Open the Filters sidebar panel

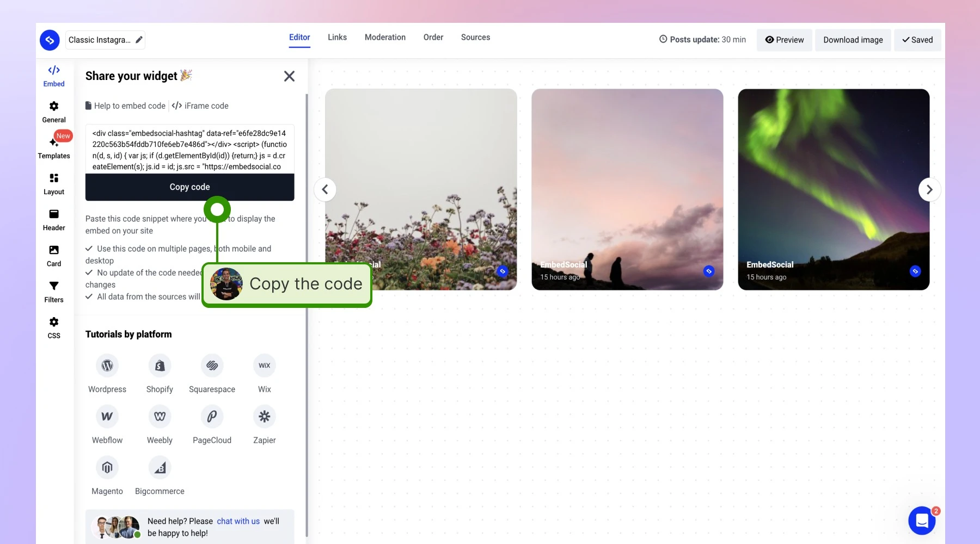[54, 292]
